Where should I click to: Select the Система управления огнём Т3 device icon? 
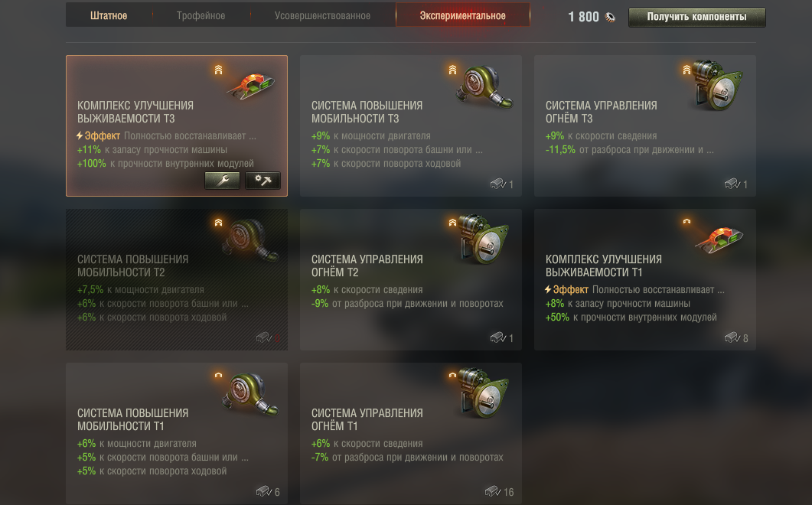[718, 84]
